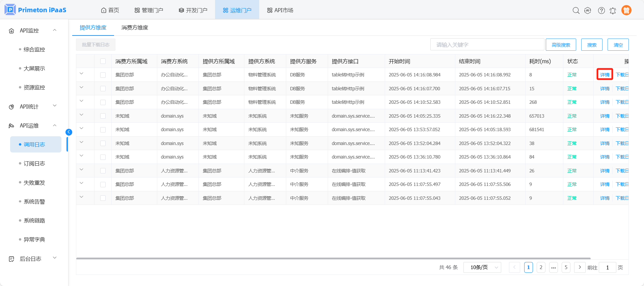Select the checkbox for the 657013 ms row

coord(103,116)
